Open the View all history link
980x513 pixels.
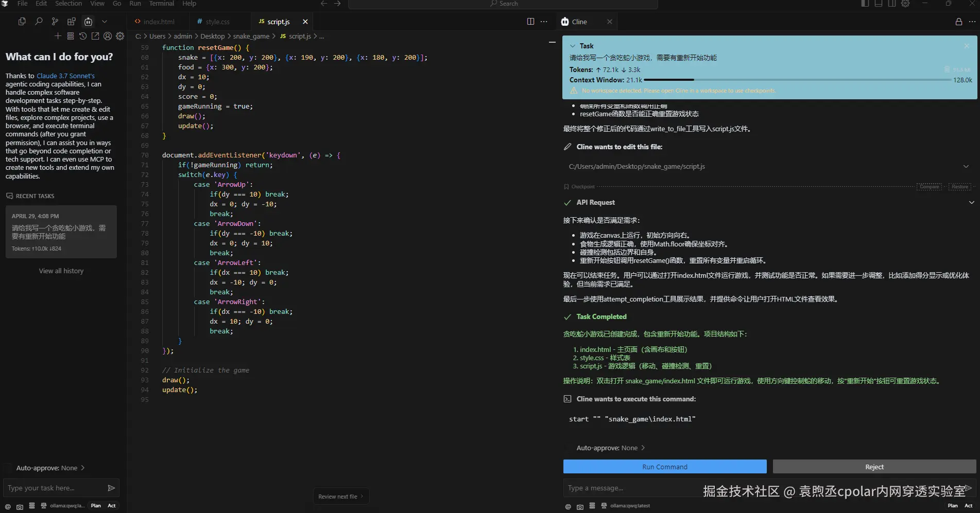pos(61,271)
